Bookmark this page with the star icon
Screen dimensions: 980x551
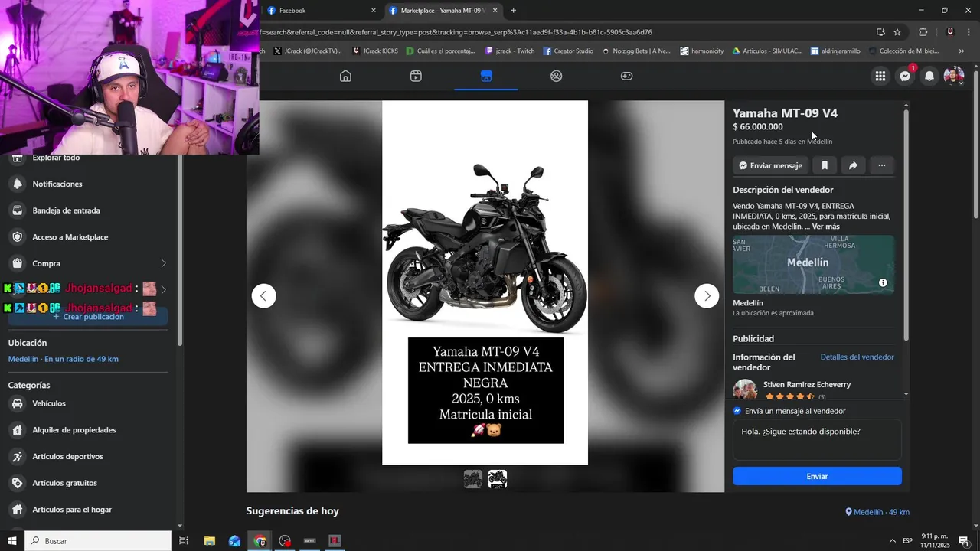click(x=897, y=32)
